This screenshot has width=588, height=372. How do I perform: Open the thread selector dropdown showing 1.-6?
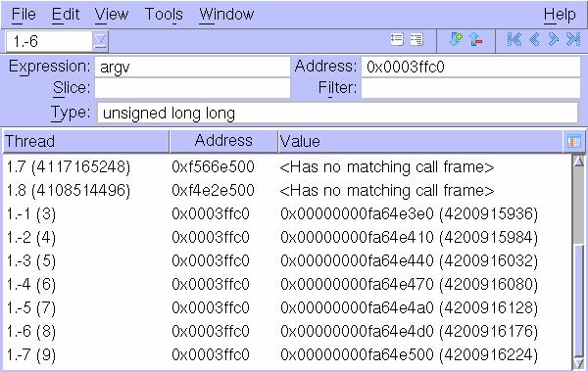tap(100, 41)
